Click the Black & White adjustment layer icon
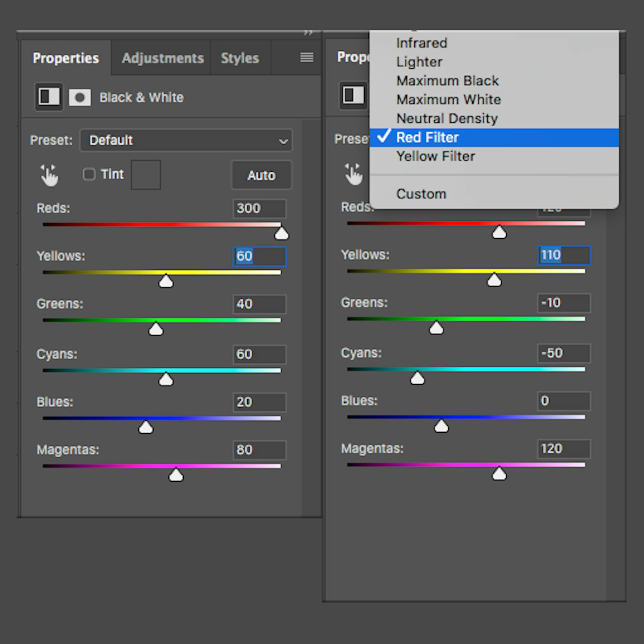The width and height of the screenshot is (644, 644). click(x=49, y=97)
